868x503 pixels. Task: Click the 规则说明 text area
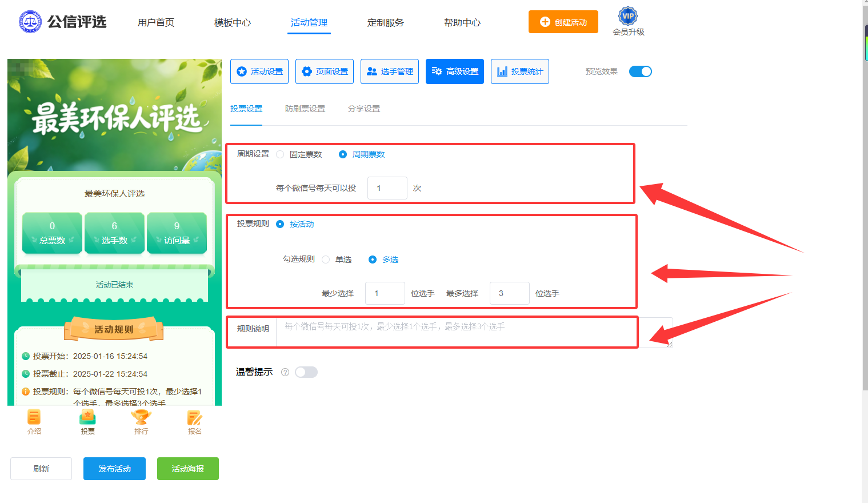(x=474, y=332)
